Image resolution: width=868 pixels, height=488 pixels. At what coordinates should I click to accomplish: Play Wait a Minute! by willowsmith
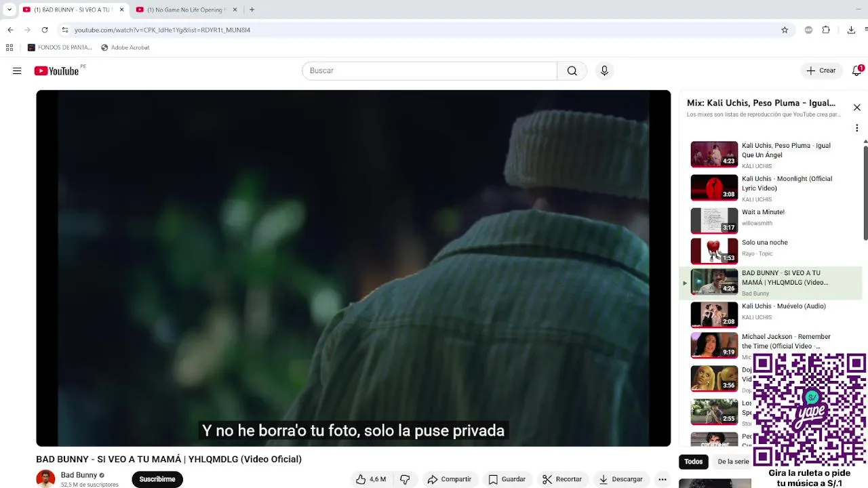770,220
